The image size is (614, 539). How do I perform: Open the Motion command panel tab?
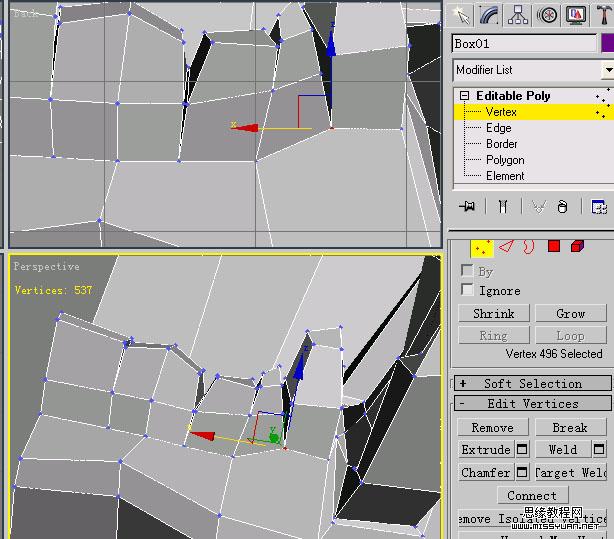point(547,15)
